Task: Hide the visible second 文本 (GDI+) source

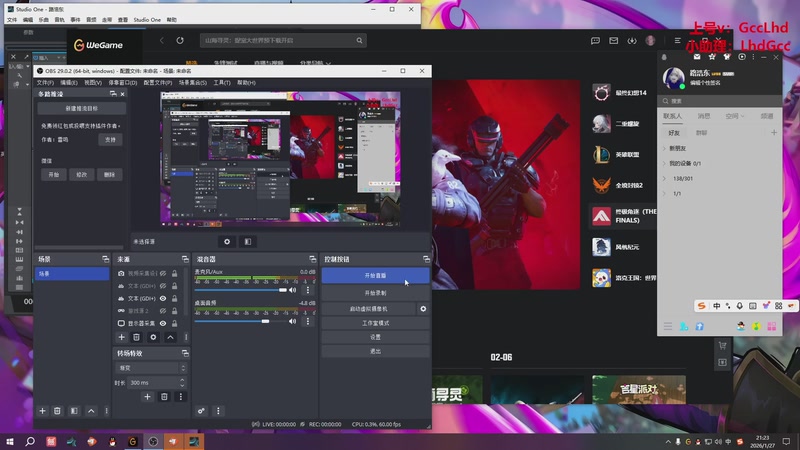Action: pyautogui.click(x=163, y=298)
